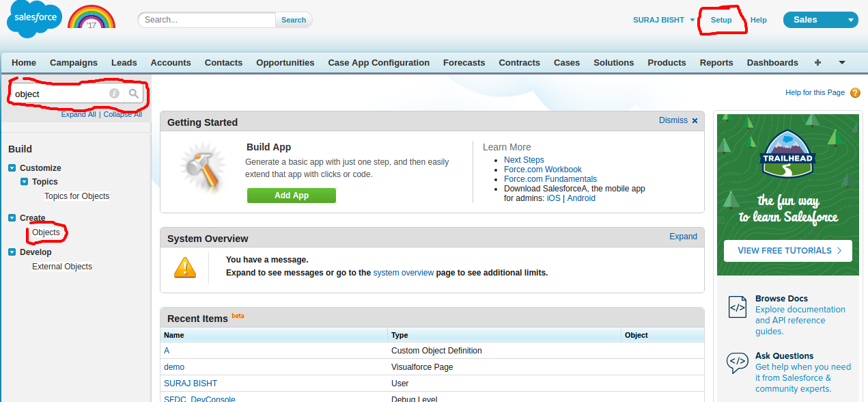Open the Opportunities tab
The height and width of the screenshot is (402, 868).
285,62
